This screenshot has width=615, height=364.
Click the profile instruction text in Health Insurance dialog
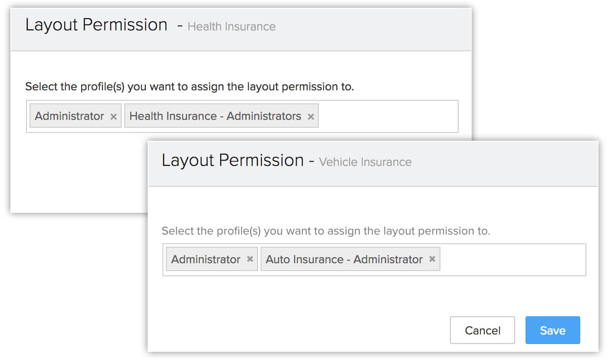click(190, 86)
